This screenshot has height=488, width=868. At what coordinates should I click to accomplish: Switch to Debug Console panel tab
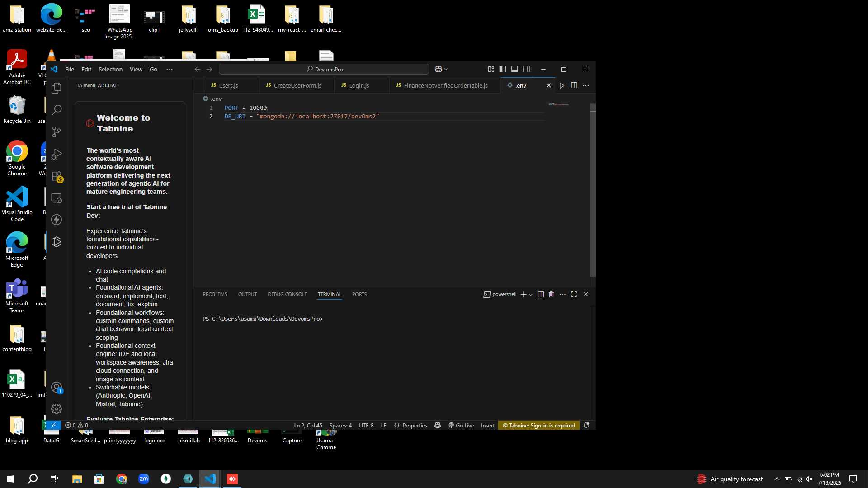(287, 294)
